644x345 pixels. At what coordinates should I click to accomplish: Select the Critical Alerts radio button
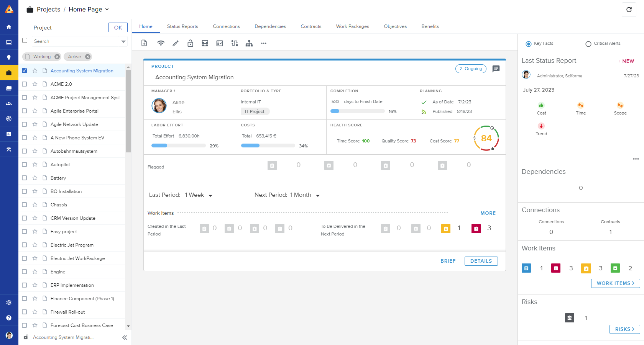click(x=588, y=44)
